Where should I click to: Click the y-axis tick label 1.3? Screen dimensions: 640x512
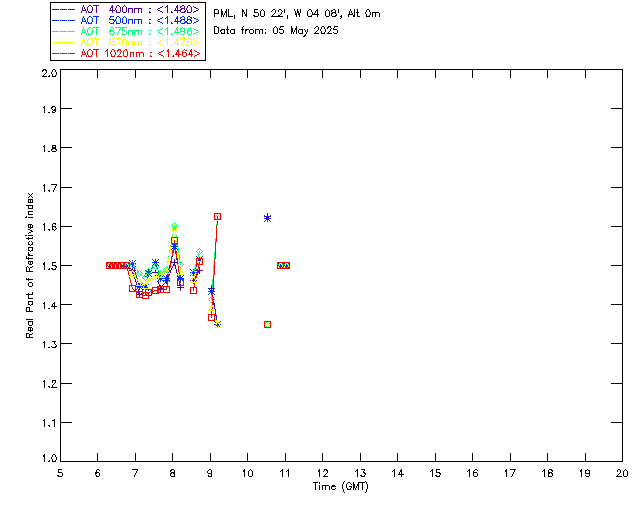[49, 344]
